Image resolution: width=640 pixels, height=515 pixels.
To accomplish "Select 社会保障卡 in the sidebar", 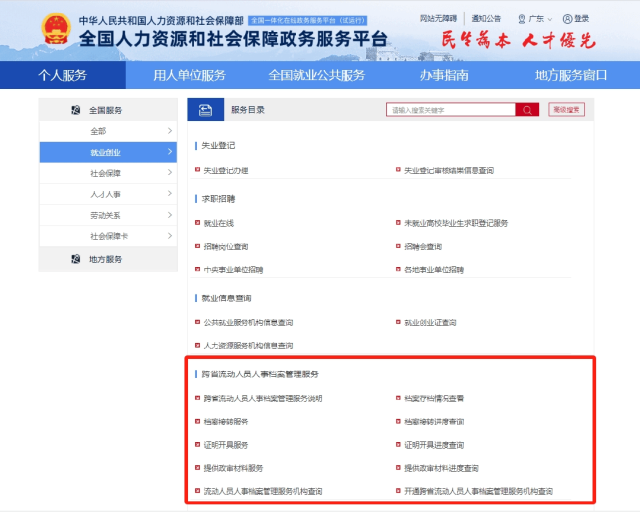I will (109, 236).
